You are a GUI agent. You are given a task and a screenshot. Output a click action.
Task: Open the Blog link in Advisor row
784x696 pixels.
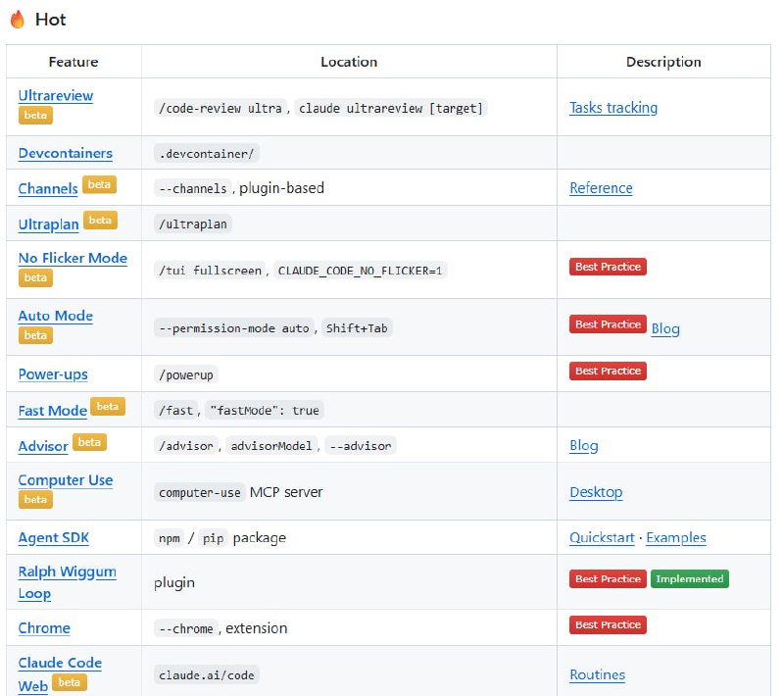coord(583,445)
